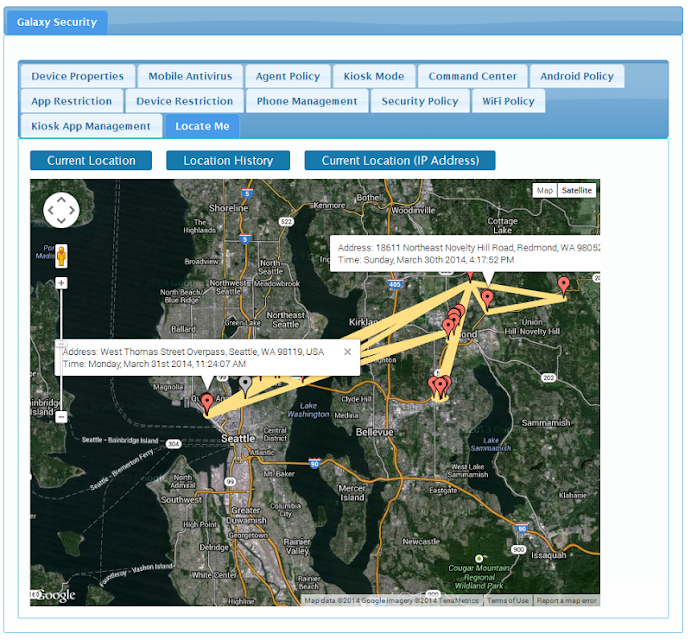This screenshot has width=691, height=640.
Task: Select the Kiosk App Management tab
Action: [x=91, y=126]
